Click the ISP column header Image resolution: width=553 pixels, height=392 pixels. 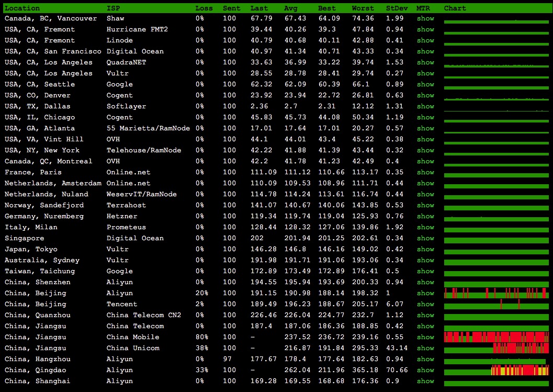113,8
